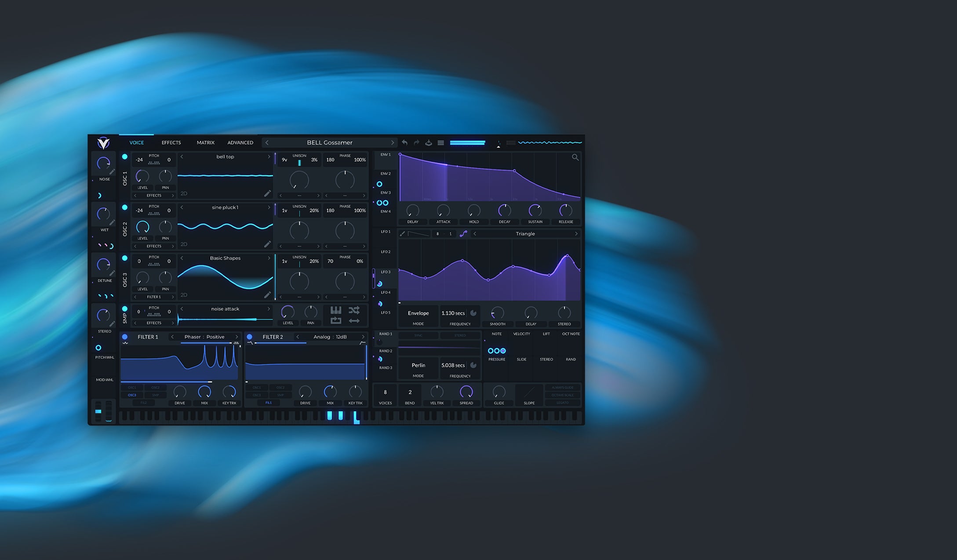Open the MATRIX tab
The image size is (957, 560).
click(x=205, y=143)
